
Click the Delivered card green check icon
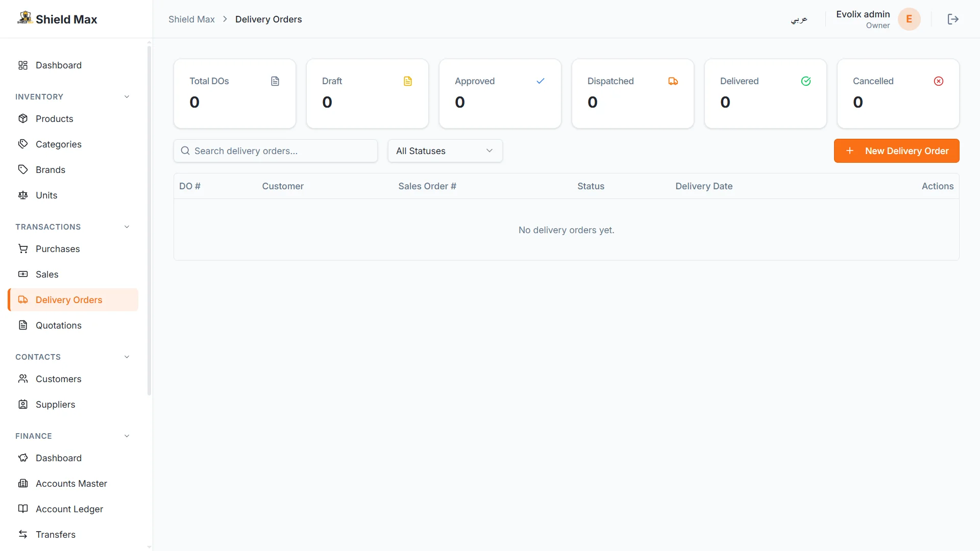(x=806, y=81)
